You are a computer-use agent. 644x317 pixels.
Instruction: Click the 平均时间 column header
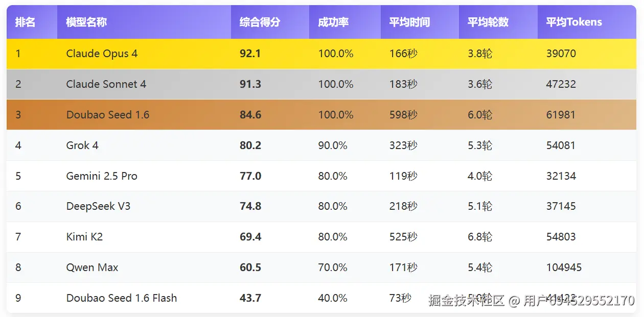pos(409,22)
